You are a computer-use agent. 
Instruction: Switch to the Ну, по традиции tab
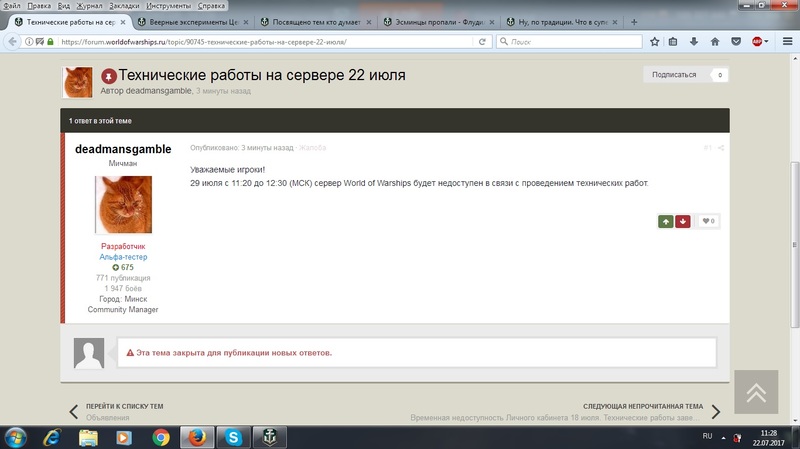[x=562, y=22]
